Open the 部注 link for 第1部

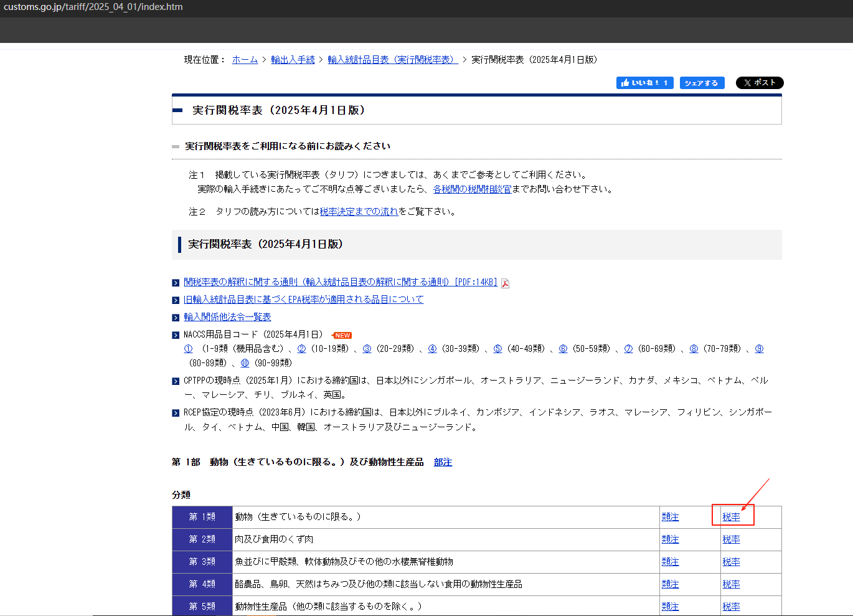click(x=443, y=462)
